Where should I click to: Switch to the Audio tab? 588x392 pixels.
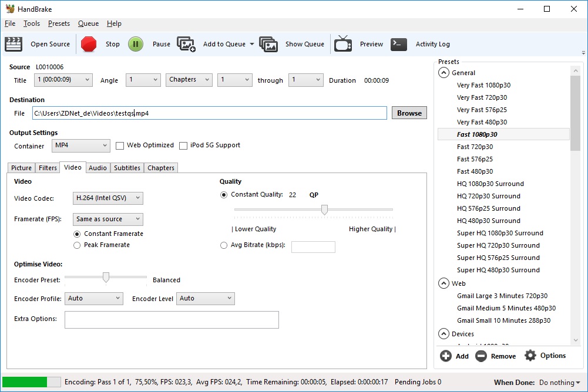click(98, 168)
